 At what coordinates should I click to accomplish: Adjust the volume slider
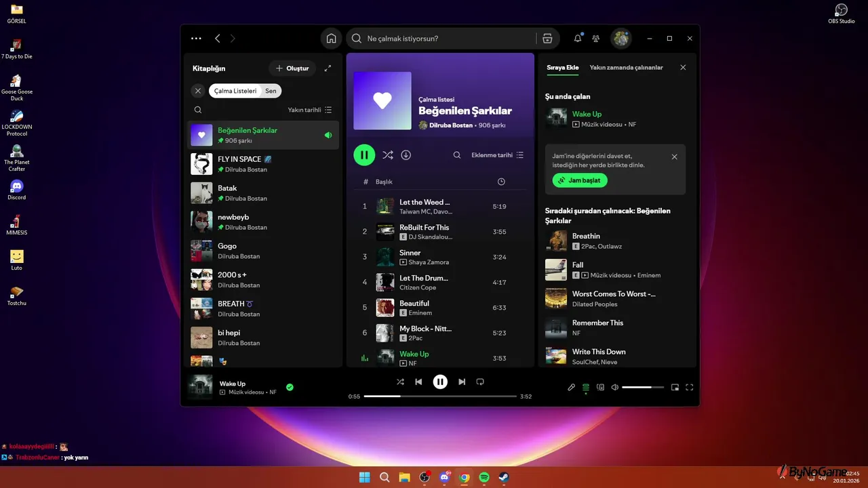[642, 388]
